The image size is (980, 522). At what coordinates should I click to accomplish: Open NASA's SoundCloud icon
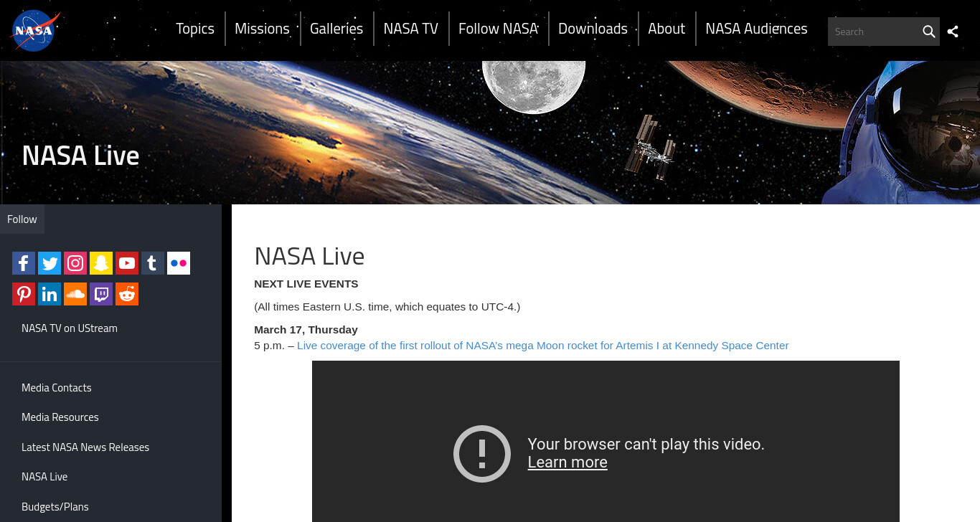(x=75, y=294)
